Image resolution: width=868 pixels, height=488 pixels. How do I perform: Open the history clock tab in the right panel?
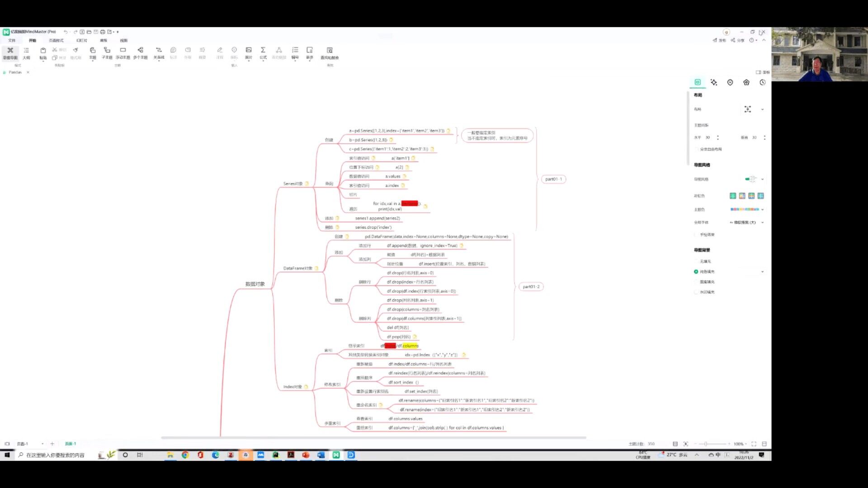point(763,82)
